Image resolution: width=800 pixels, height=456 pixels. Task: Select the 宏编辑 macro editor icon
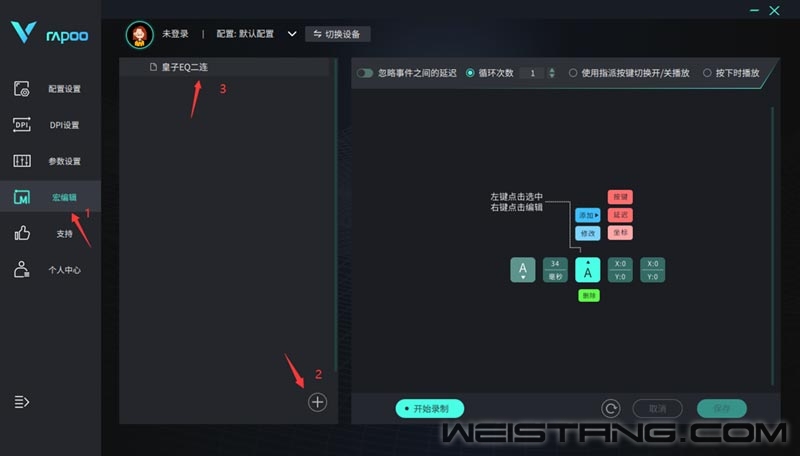click(22, 197)
